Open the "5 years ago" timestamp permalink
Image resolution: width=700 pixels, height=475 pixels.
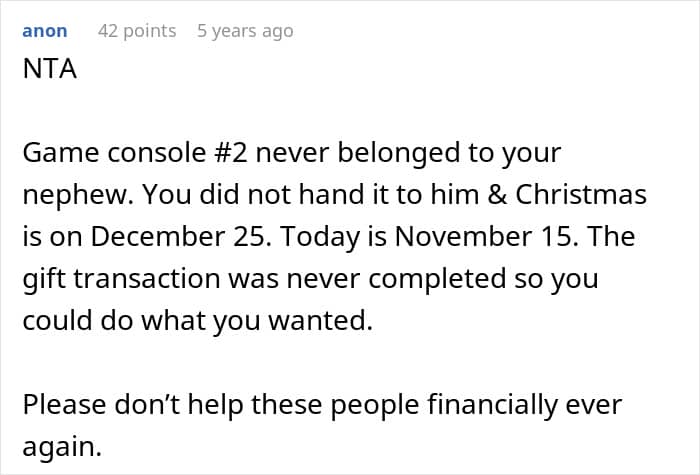[x=245, y=31]
